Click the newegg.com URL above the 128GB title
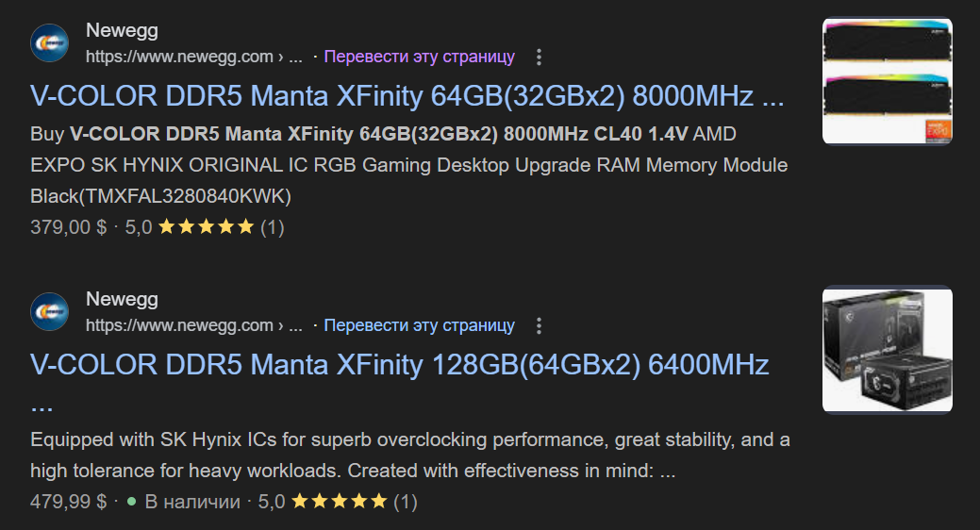The image size is (980, 530). pos(193,325)
